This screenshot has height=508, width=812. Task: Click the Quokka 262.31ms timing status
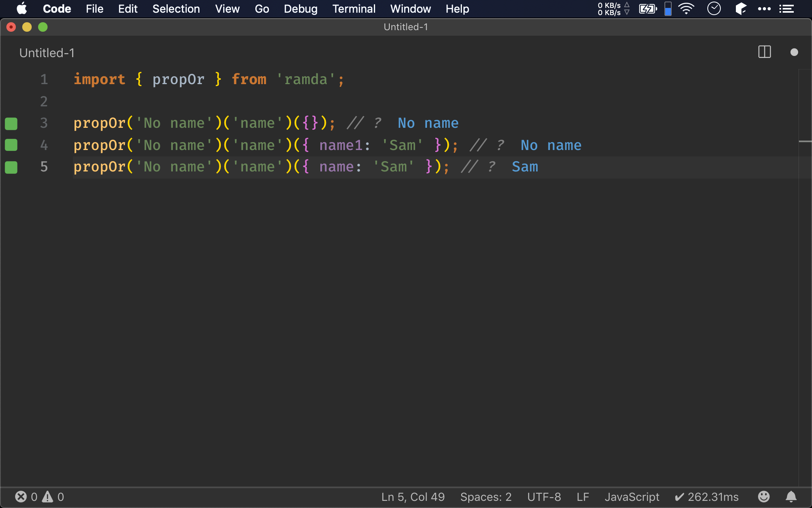tap(707, 497)
